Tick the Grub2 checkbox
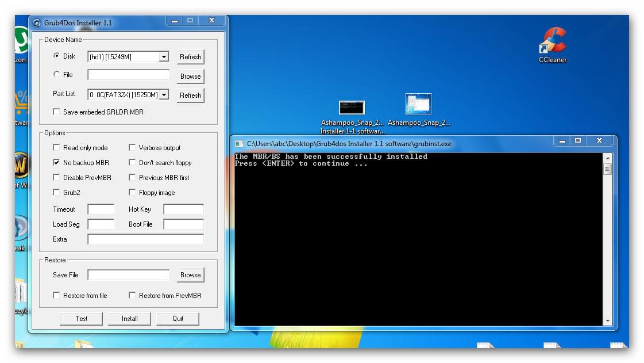This screenshot has width=644, height=363. pos(56,192)
